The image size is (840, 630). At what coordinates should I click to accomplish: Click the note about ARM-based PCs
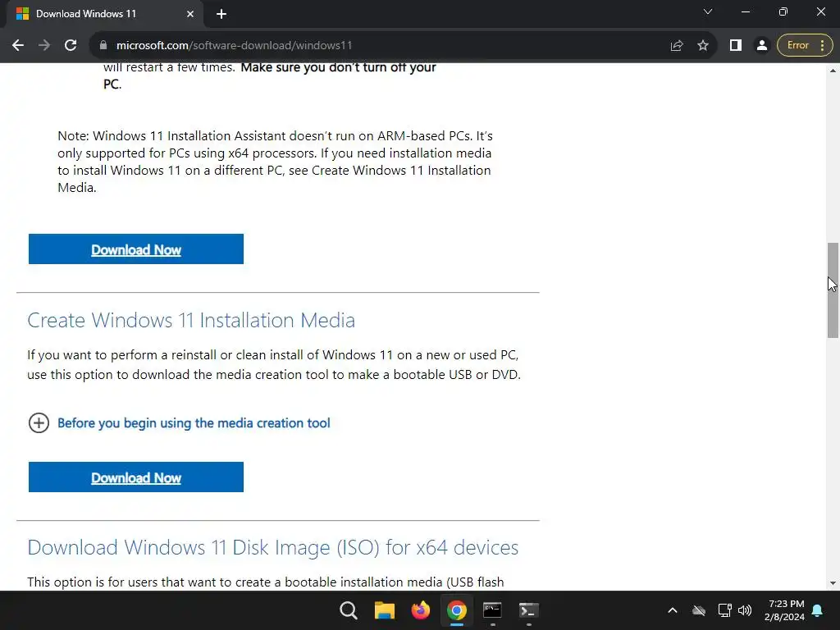click(275, 162)
